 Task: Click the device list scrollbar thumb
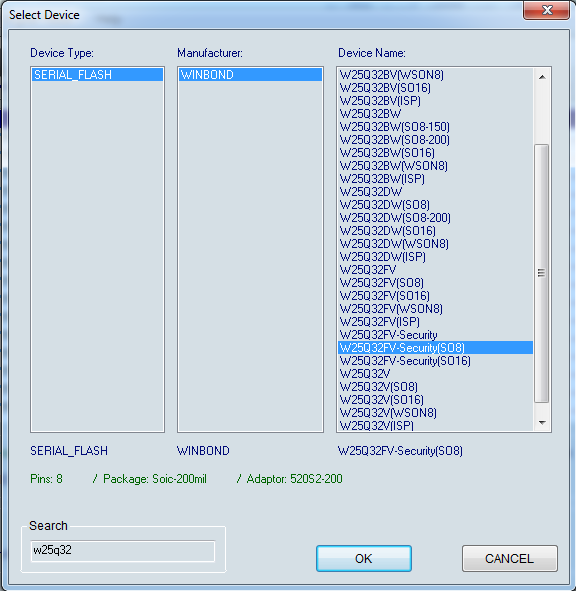pos(542,273)
